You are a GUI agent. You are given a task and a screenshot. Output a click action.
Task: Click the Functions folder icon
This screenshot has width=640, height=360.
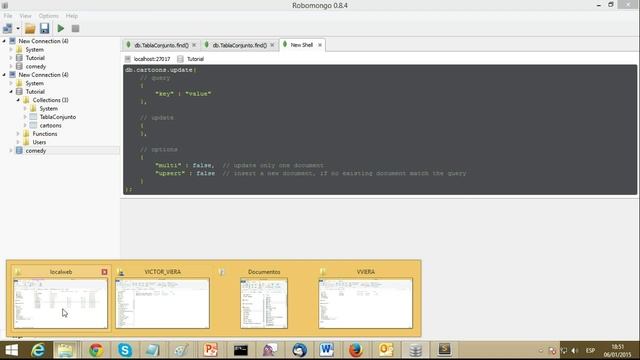tap(26, 134)
